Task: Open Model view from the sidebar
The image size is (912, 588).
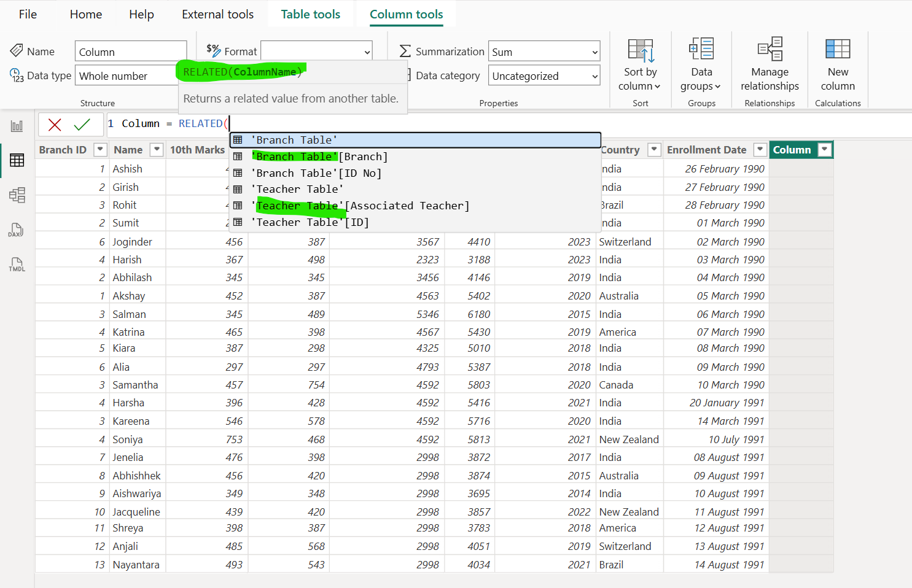Action: 17,195
